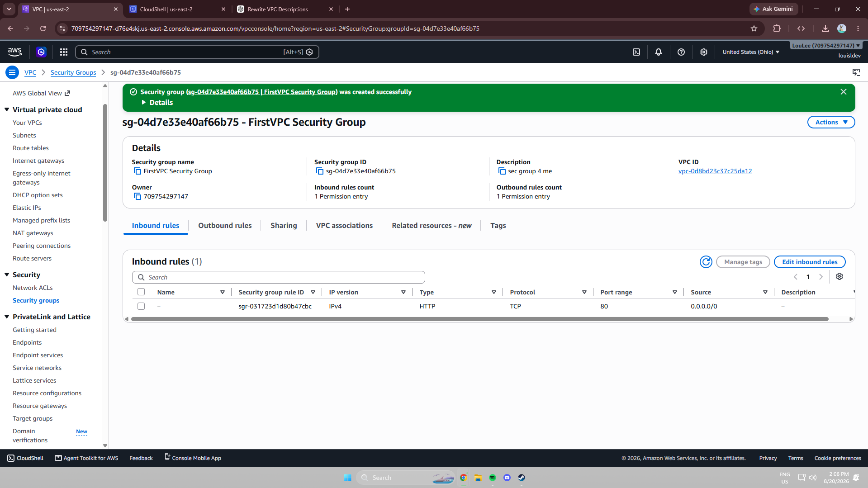Open the feedback panel icon near breadcrumbs
The image size is (868, 488).
point(856,72)
